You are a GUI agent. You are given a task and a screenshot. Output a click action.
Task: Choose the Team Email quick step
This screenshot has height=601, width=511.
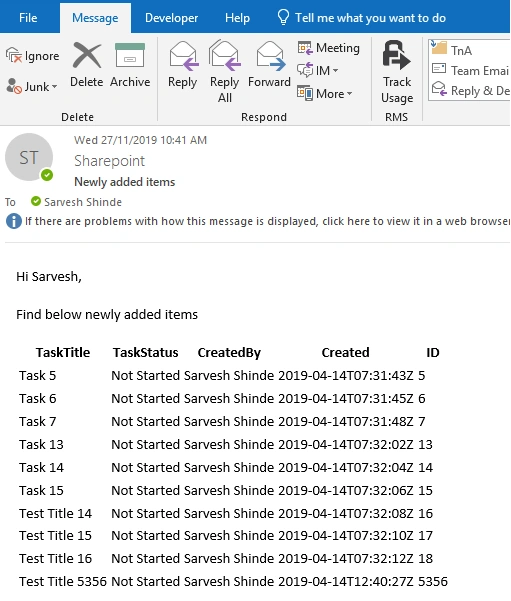point(470,71)
